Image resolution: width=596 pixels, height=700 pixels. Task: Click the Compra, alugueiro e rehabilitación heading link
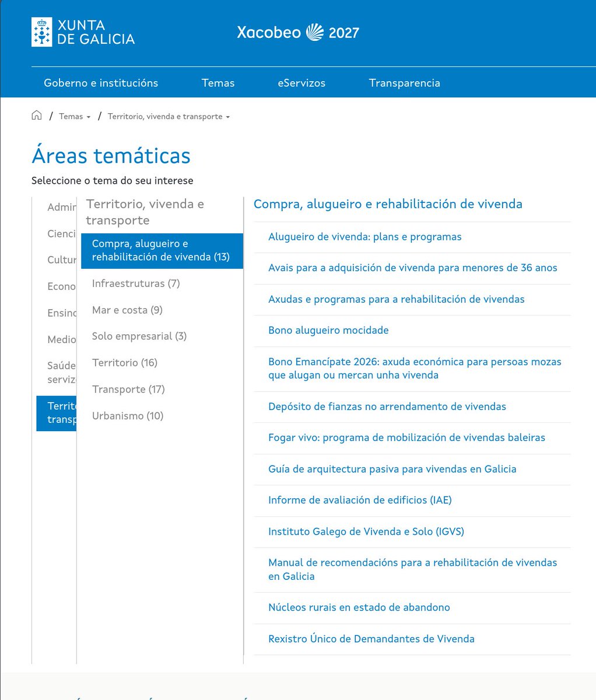pyautogui.click(x=388, y=204)
